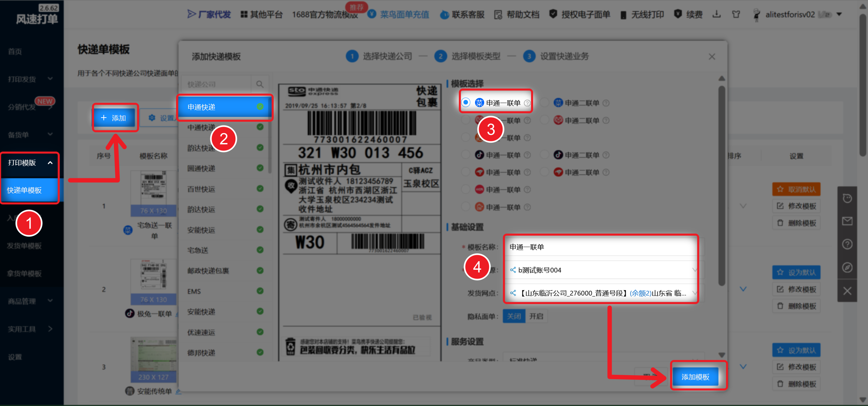The height and width of the screenshot is (406, 868).
Task: Click the help icon next to selected 申通一联单
Action: tap(527, 103)
